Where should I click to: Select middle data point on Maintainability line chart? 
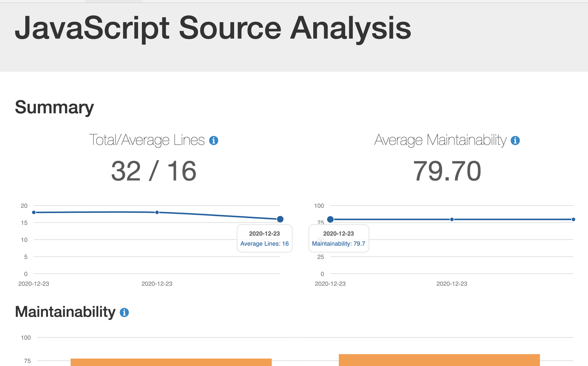click(x=452, y=219)
